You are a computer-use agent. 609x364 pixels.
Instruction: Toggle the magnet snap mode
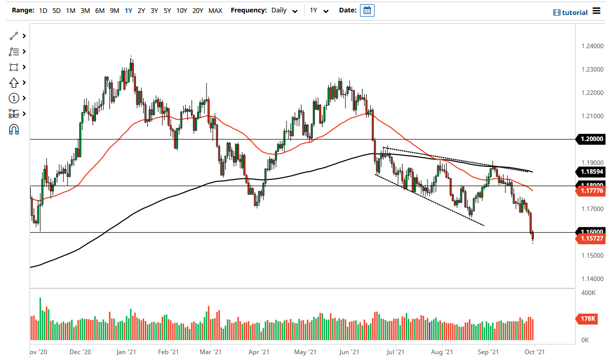[14, 129]
